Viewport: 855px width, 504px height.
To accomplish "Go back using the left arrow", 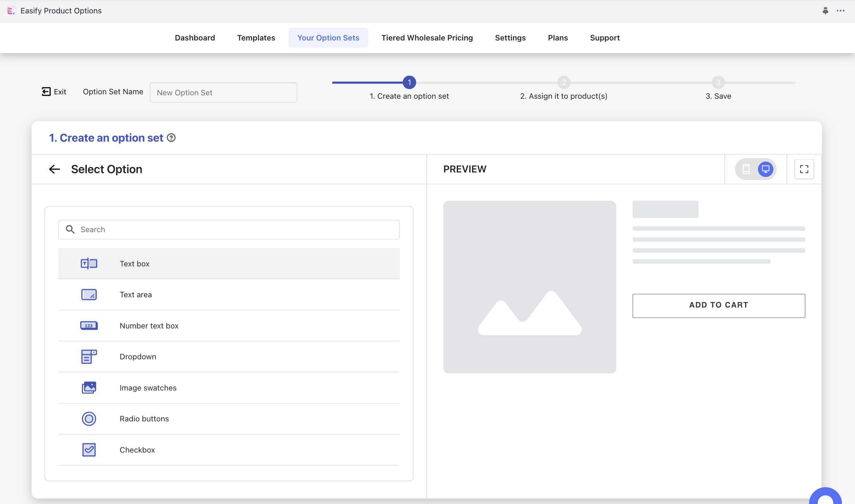I will click(55, 169).
